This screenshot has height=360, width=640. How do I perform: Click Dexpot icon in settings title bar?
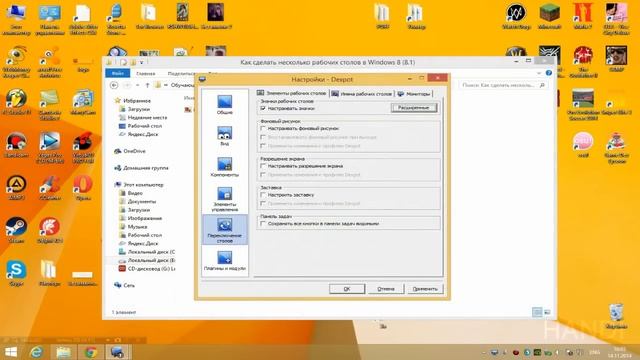click(202, 79)
